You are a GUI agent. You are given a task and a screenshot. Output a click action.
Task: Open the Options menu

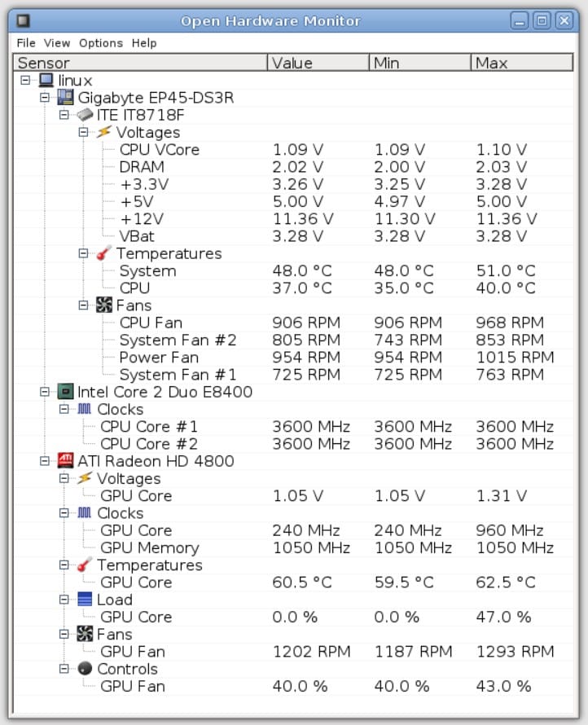point(101,43)
